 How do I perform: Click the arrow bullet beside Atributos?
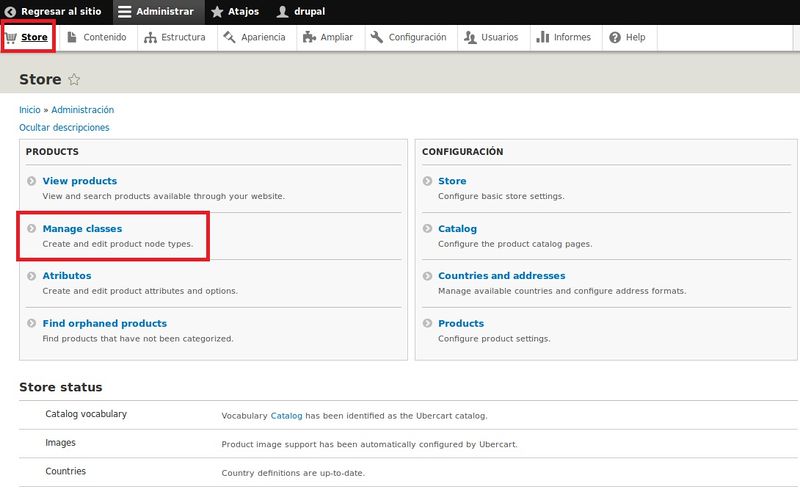point(32,276)
